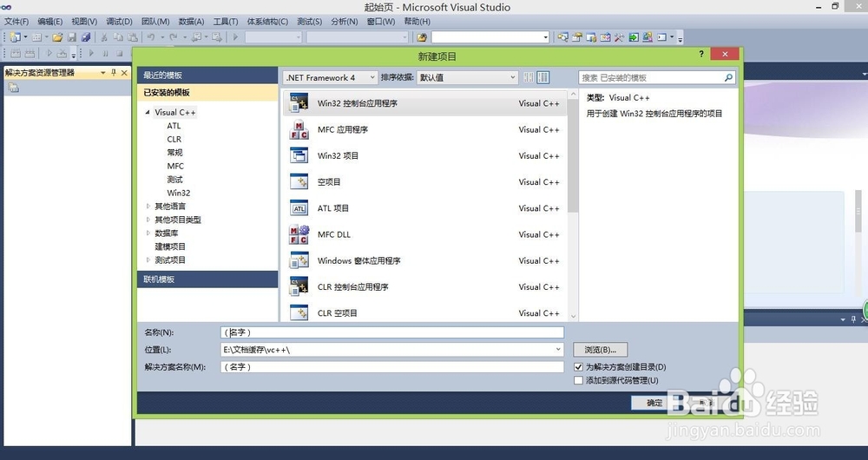Select the Win32 控制台应用程序 template
The height and width of the screenshot is (460, 868).
[424, 103]
